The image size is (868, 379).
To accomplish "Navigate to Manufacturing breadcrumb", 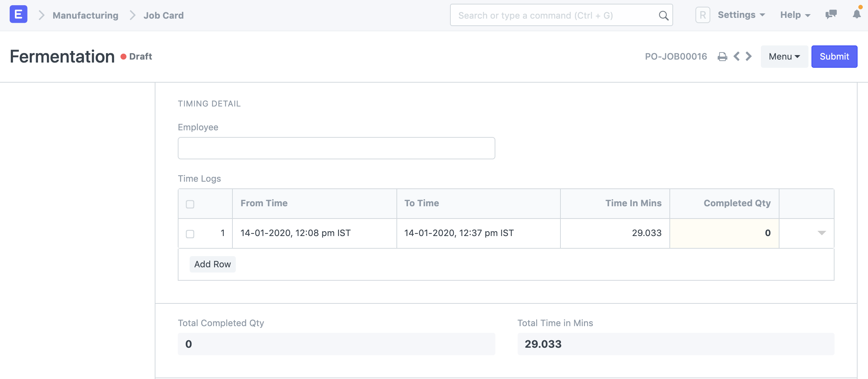I will (85, 15).
